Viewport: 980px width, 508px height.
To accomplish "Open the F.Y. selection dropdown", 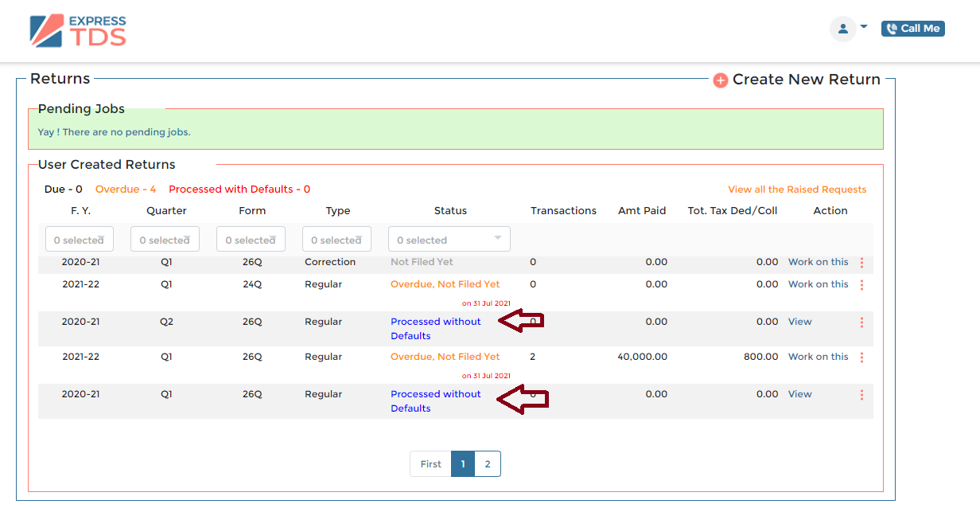I will click(79, 239).
